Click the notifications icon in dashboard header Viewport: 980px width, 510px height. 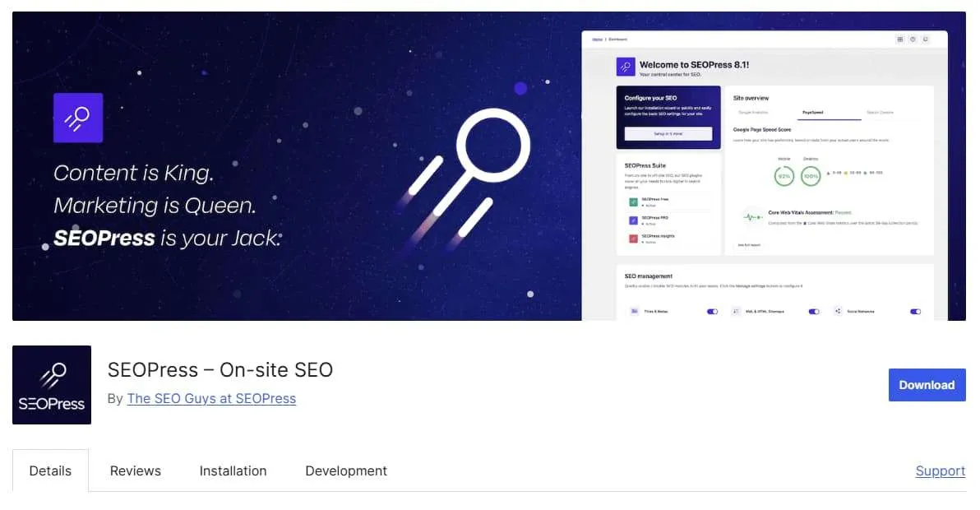tap(926, 39)
